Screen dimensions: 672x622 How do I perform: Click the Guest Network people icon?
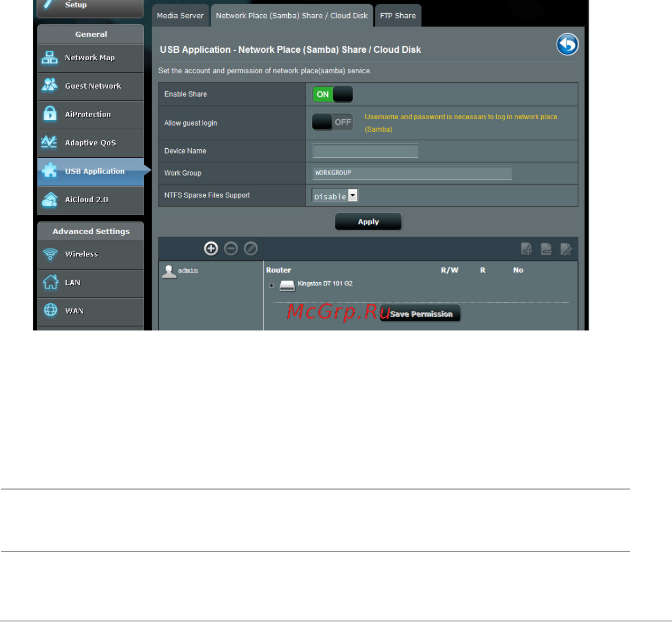pos(50,85)
